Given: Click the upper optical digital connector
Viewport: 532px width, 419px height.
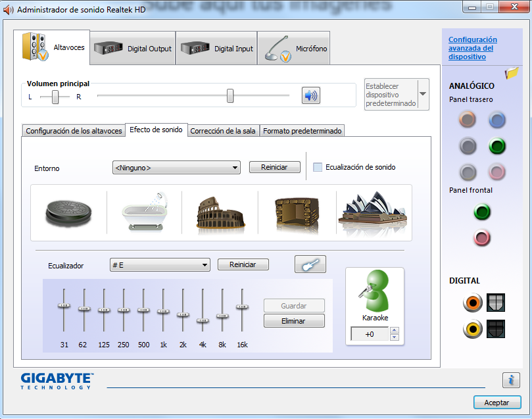Looking at the screenshot, I should click(x=496, y=303).
